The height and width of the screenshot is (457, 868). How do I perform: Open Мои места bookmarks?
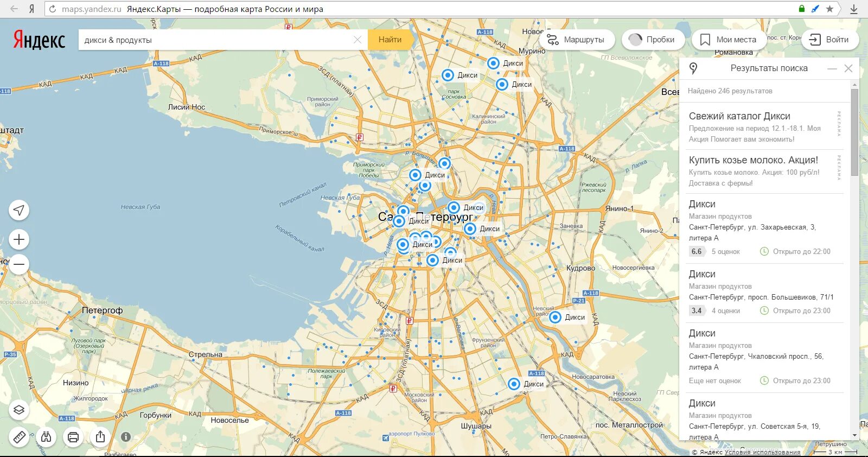pyautogui.click(x=729, y=40)
